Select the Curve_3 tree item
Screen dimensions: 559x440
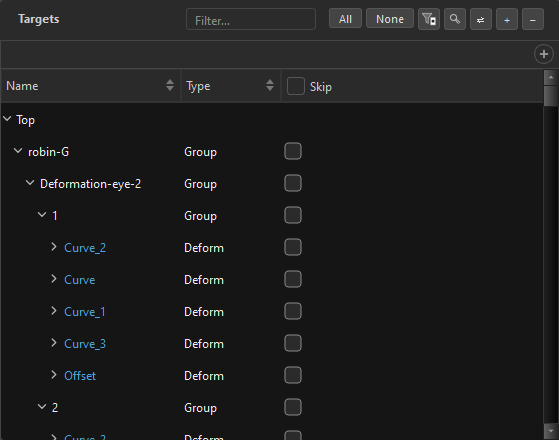coord(85,344)
